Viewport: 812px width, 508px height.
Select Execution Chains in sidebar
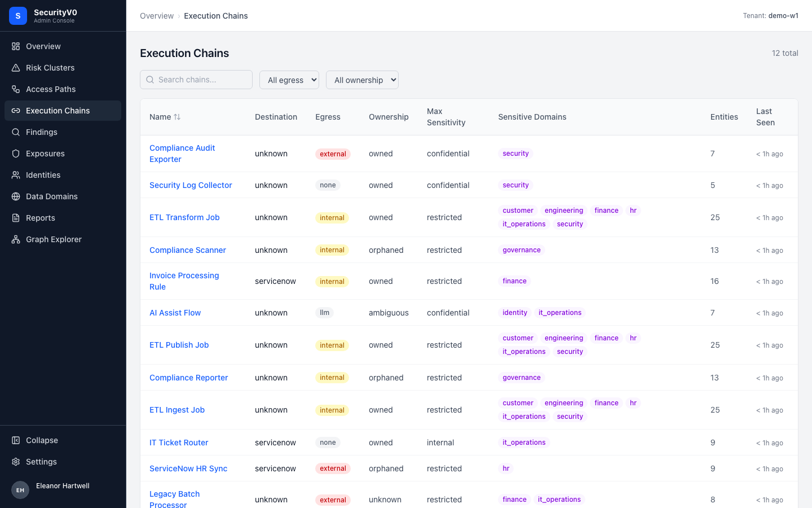(63, 111)
